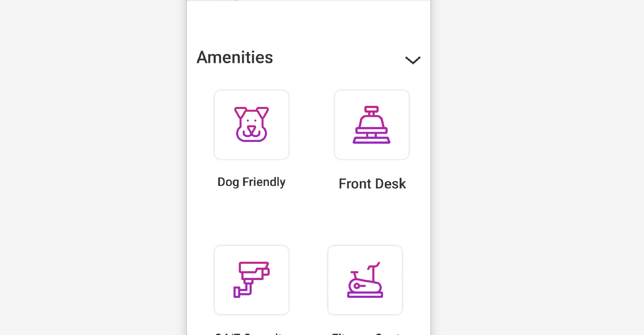Collapse the Amenities section chevron
The image size is (644, 335).
(x=413, y=60)
